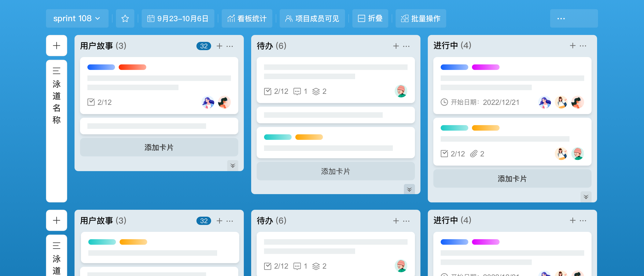Click the first swimlane drag handle icon
Viewport: 644px width, 276px height.
(57, 71)
